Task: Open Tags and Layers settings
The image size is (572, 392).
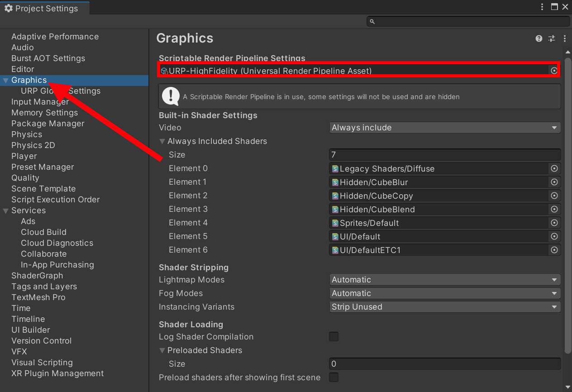Action: pyautogui.click(x=44, y=287)
